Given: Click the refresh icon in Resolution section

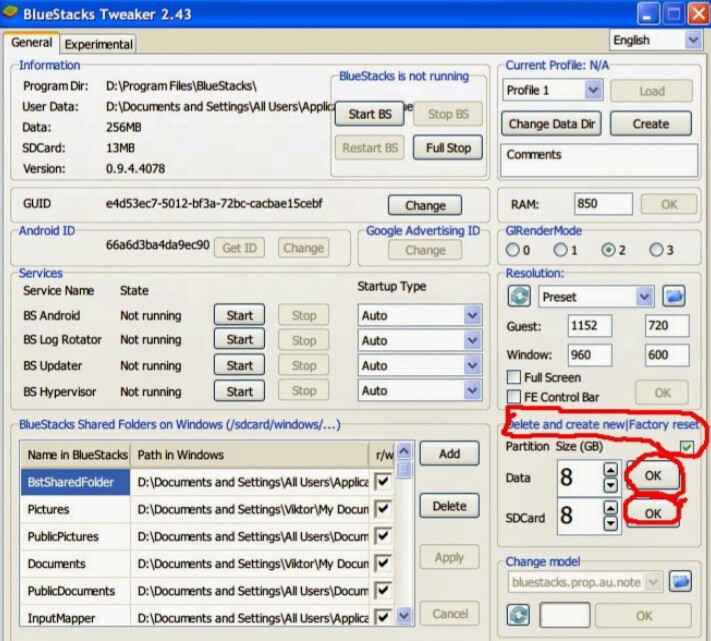Looking at the screenshot, I should (519, 297).
